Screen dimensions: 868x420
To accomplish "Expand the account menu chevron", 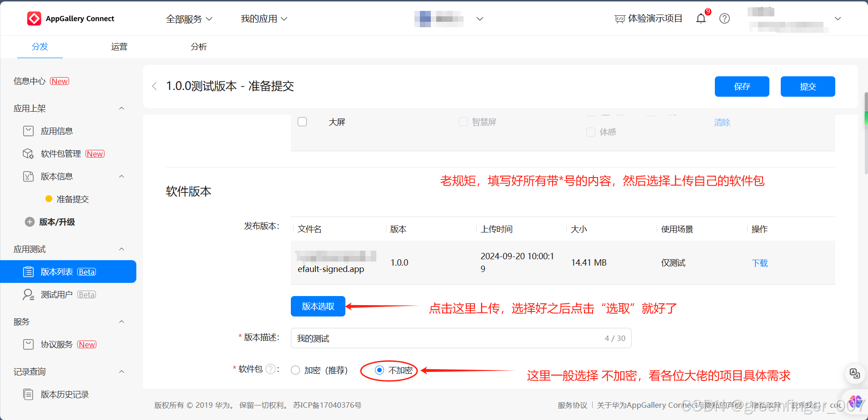I will tap(838, 19).
